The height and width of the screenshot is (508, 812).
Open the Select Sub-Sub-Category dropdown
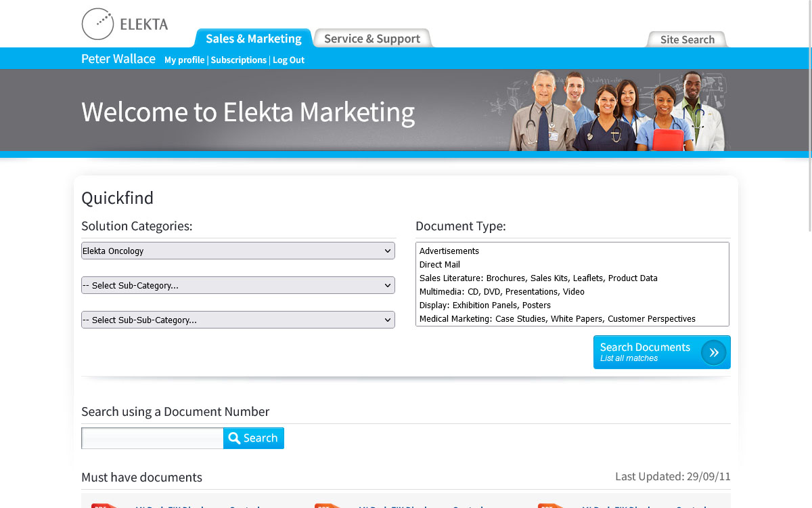click(238, 320)
